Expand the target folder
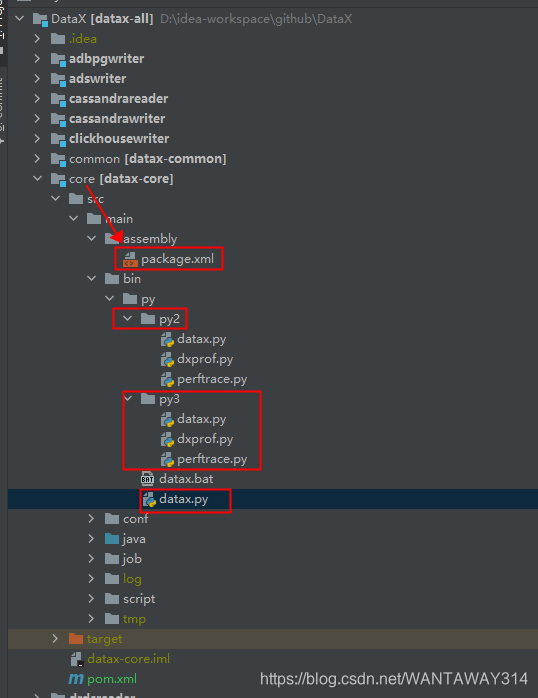538x698 pixels. (x=56, y=639)
